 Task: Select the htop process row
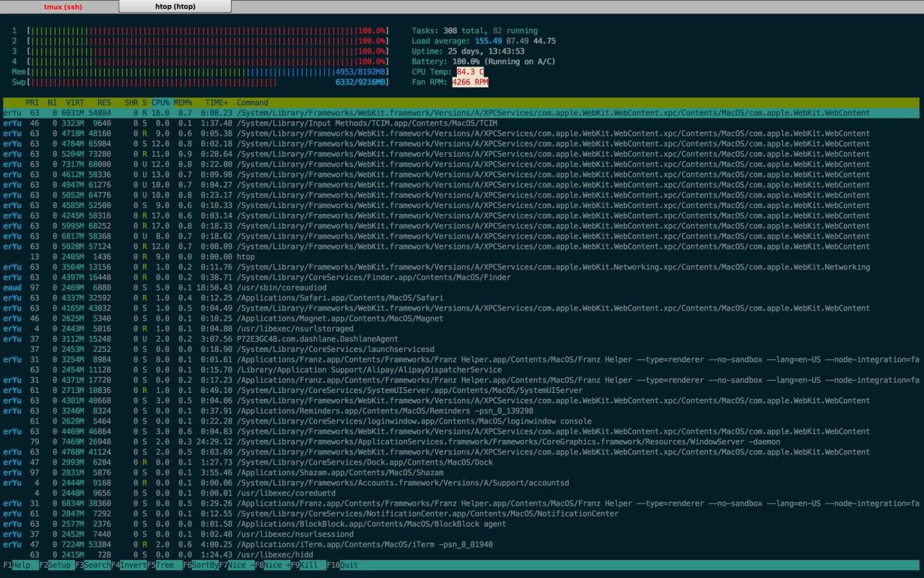462,256
